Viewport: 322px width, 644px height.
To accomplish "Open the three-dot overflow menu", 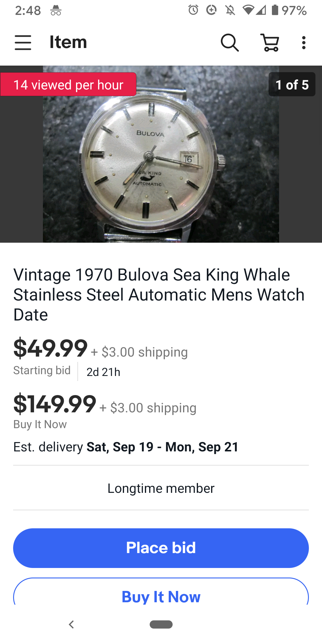I will click(304, 42).
